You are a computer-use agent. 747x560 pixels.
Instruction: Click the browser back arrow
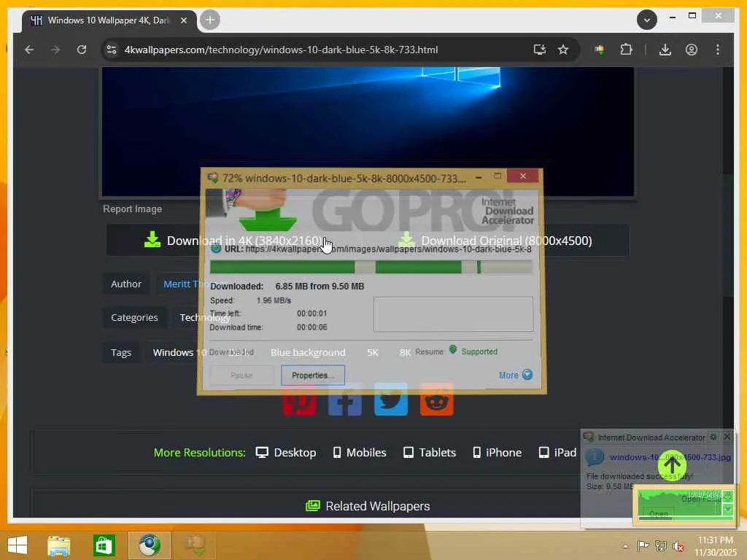pyautogui.click(x=29, y=50)
